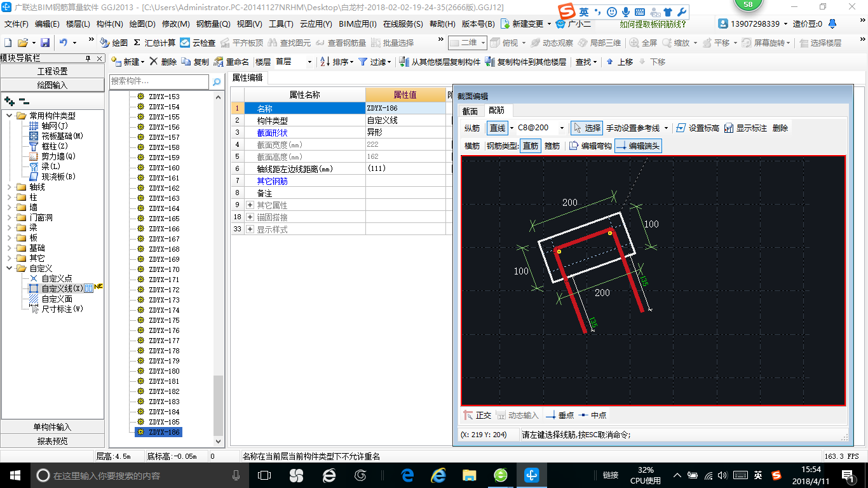This screenshot has height=488, width=868.
Task: Click the save disk icon
Action: pyautogui.click(x=45, y=43)
